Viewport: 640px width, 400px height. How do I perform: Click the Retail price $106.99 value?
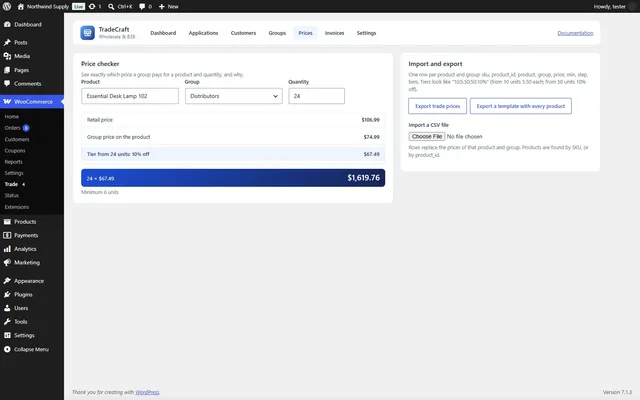tap(370, 120)
